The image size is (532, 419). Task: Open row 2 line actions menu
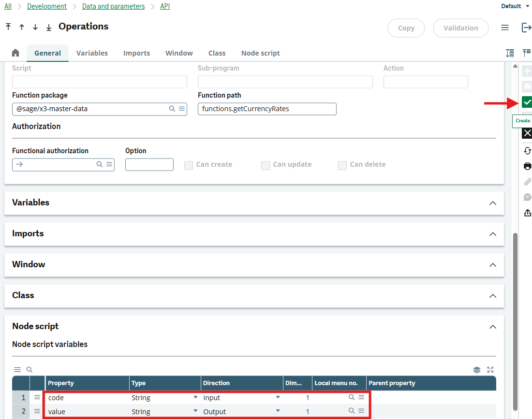point(37,411)
